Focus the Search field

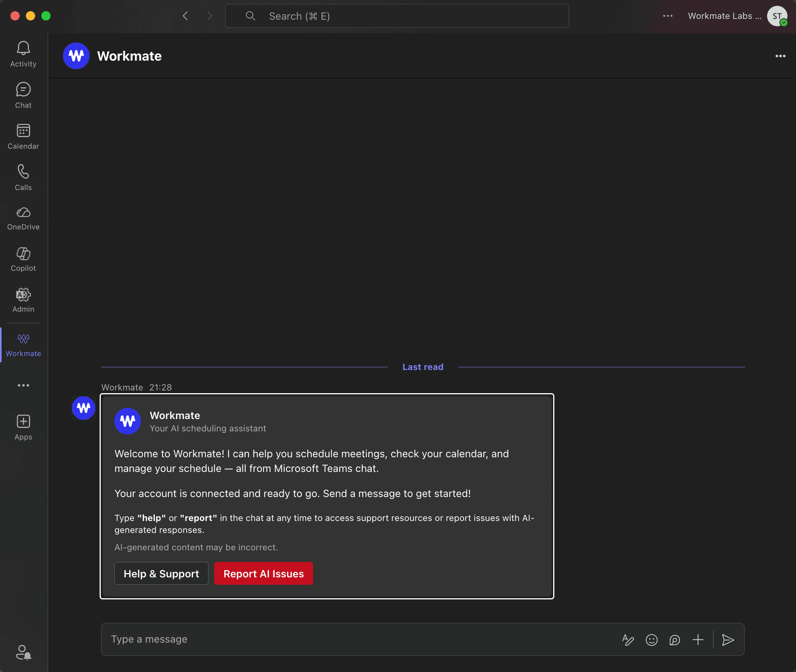[397, 16]
